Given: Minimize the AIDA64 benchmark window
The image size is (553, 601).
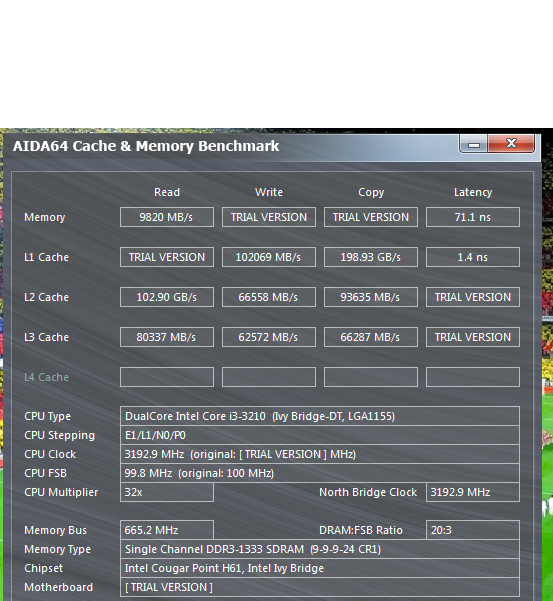Looking at the screenshot, I should (x=473, y=144).
